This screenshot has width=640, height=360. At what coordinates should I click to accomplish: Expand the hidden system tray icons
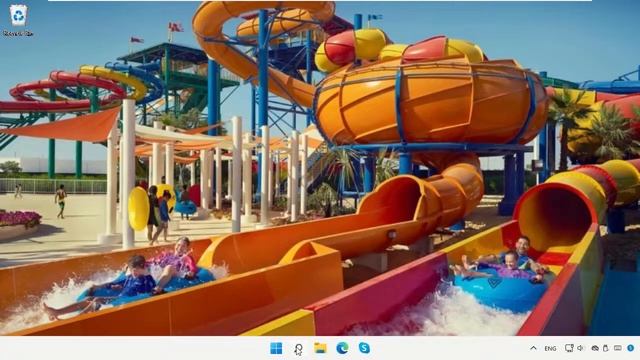(x=533, y=348)
